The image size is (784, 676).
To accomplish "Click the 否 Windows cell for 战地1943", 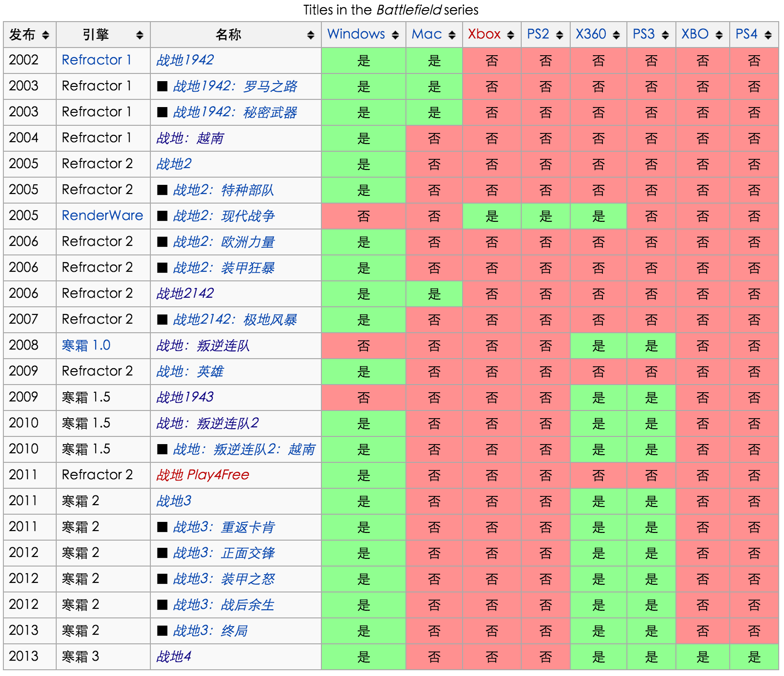I will coord(364,397).
